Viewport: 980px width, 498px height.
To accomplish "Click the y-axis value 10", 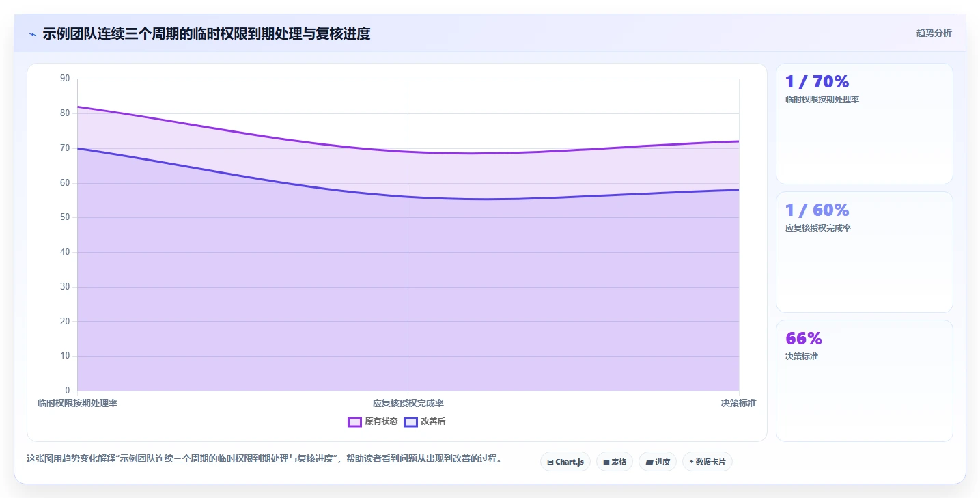I will tap(65, 356).
